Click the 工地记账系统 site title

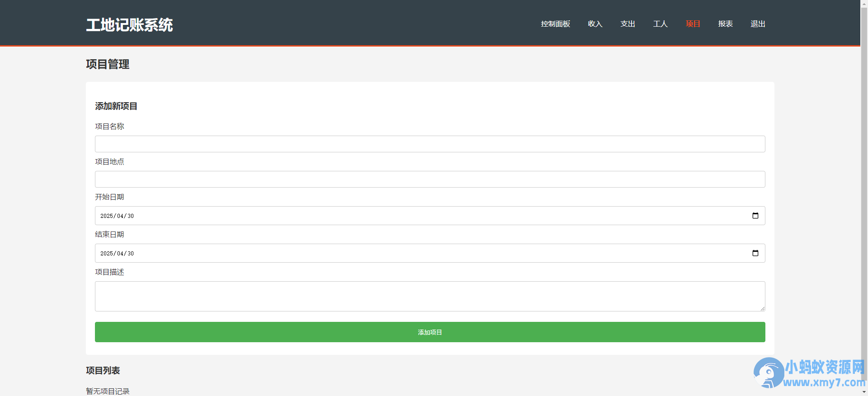129,25
